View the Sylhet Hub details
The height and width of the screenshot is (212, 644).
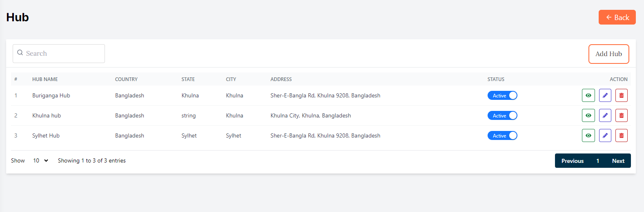pyautogui.click(x=588, y=135)
